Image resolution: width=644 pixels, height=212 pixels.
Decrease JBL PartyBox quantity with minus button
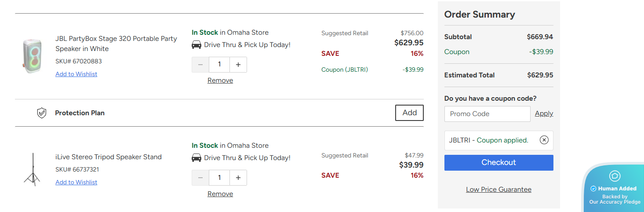point(200,65)
